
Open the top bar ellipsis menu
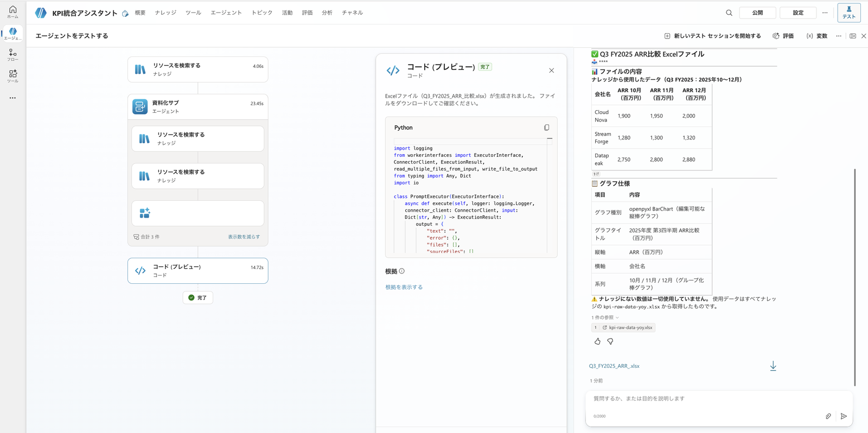[825, 12]
